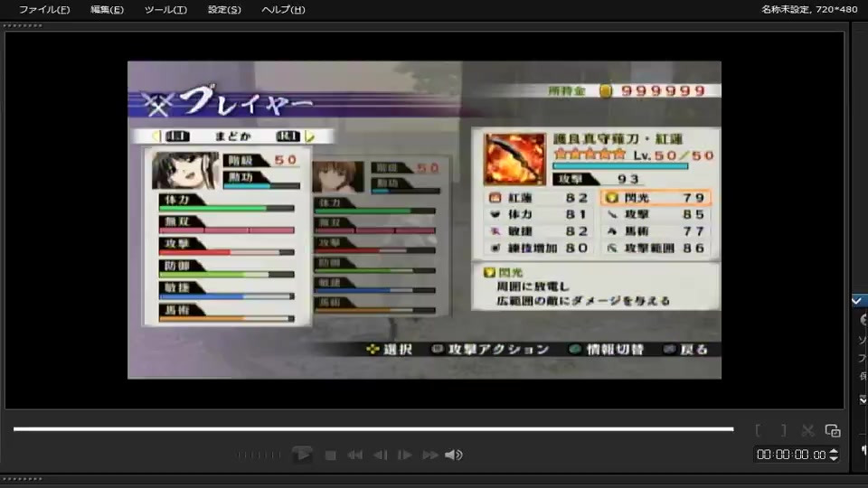Click the project title 名称未設定, 720*480
Image resolution: width=868 pixels, height=488 pixels.
[809, 9]
